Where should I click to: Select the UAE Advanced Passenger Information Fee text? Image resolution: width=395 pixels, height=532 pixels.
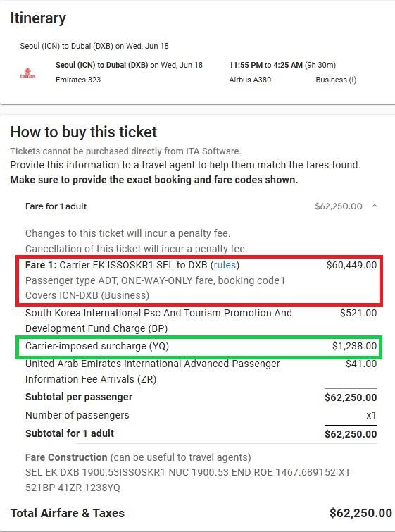(153, 371)
